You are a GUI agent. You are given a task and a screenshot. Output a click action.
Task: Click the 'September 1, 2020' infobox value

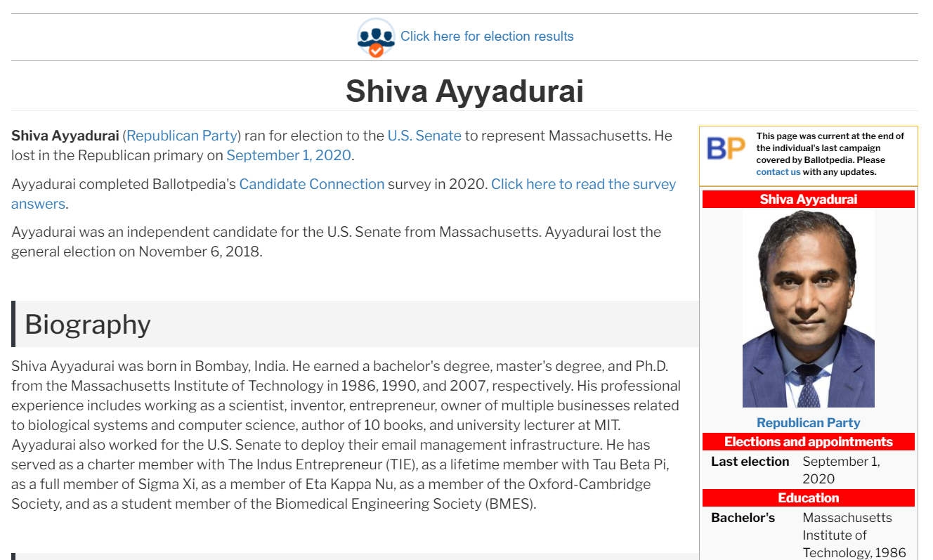tap(841, 470)
